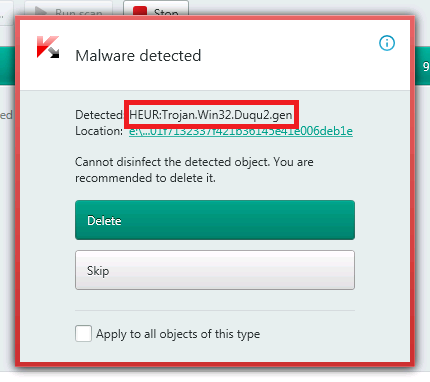Click the separator line above the checkbox
This screenshot has height=382, width=430.
215,310
